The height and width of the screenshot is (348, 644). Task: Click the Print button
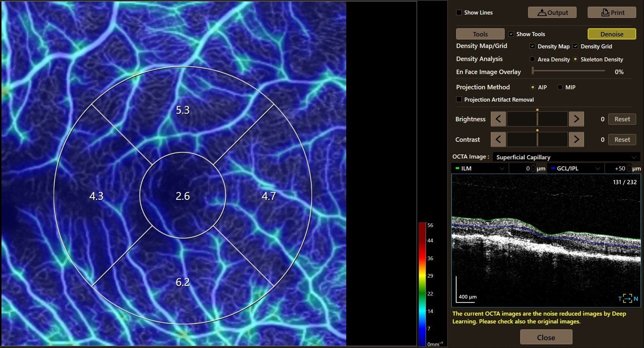(612, 12)
